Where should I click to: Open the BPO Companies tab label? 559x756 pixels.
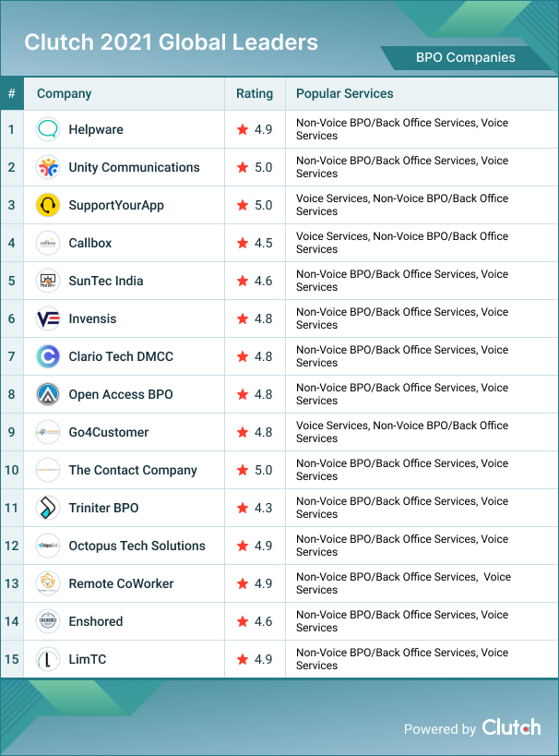[465, 57]
